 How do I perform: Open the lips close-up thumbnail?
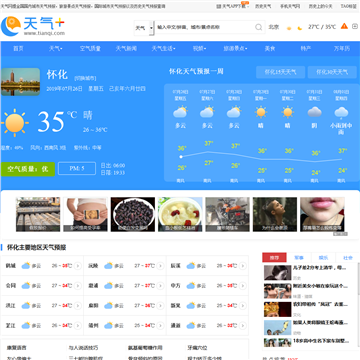[322, 214]
